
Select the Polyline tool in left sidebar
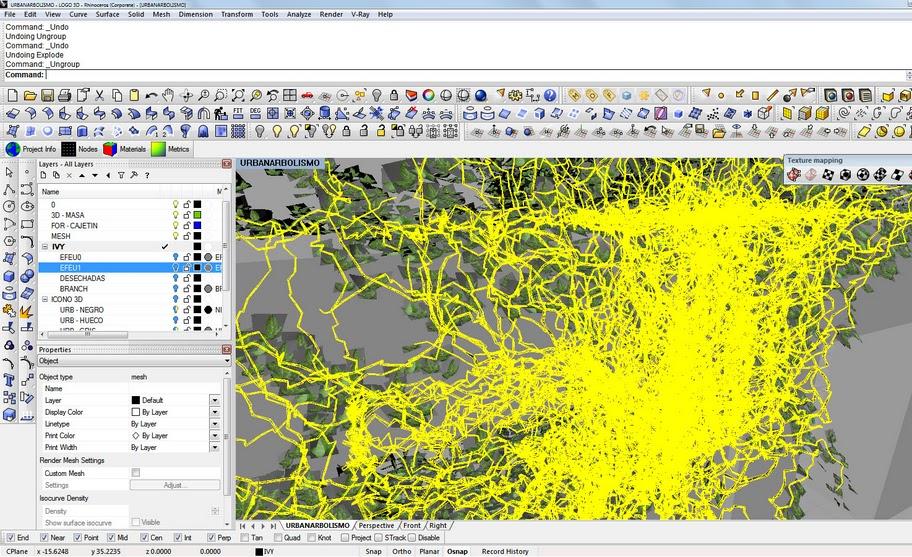click(9, 190)
